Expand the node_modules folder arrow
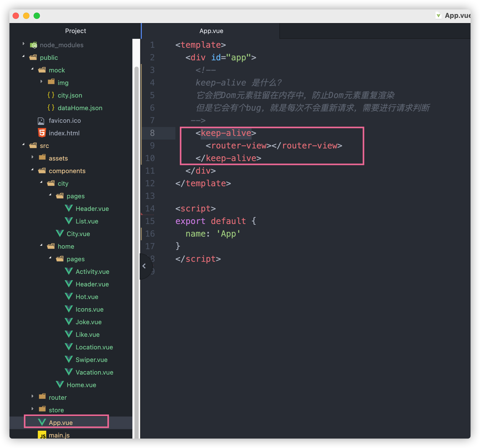 click(24, 44)
